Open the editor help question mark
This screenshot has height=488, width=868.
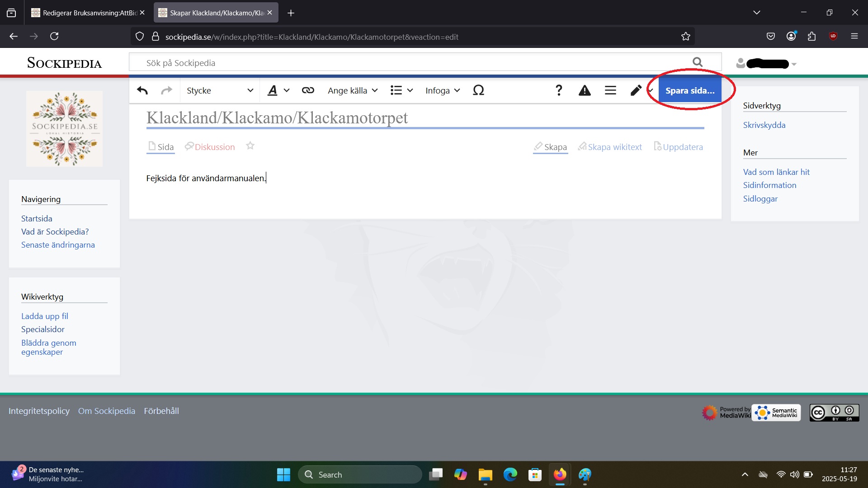click(x=559, y=90)
